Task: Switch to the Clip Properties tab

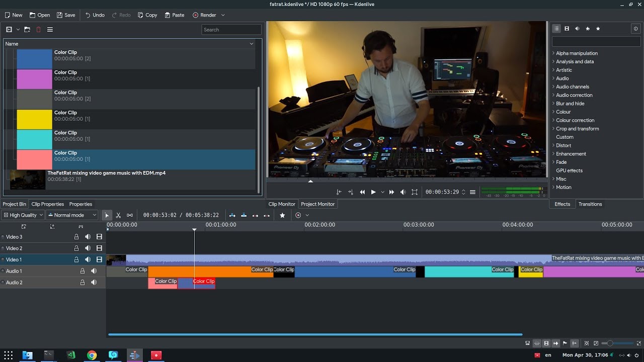Action: [x=48, y=204]
